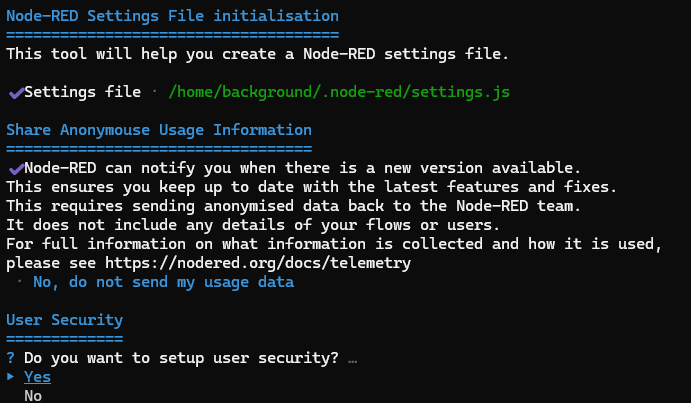Image resolution: width=691 pixels, height=403 pixels.
Task: Click the ellipsis after the security question
Action: 352,361
